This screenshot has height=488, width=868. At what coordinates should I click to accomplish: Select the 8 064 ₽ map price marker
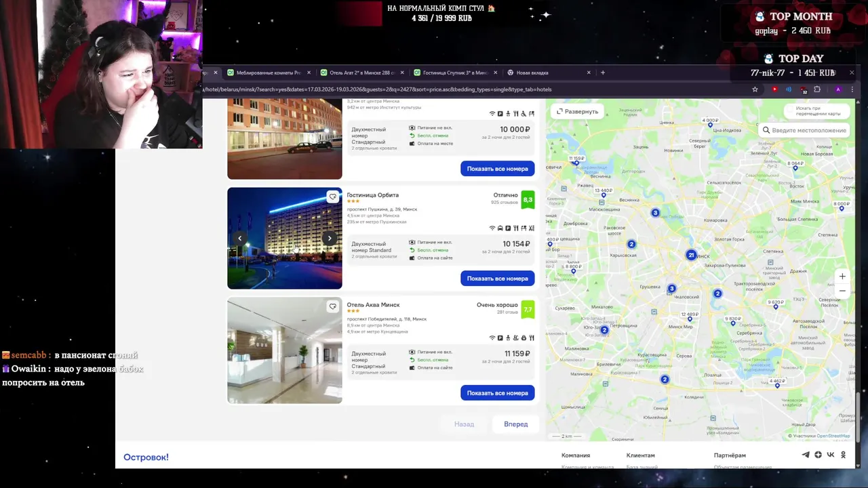pyautogui.click(x=795, y=165)
